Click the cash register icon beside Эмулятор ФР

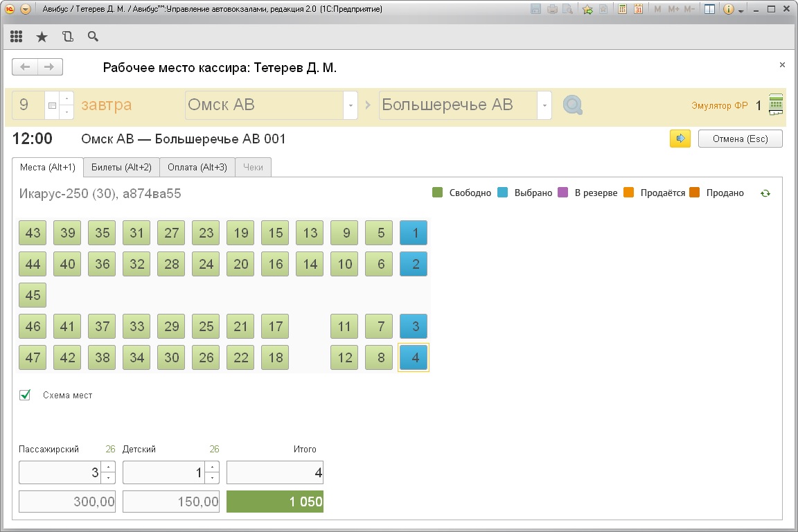(776, 105)
